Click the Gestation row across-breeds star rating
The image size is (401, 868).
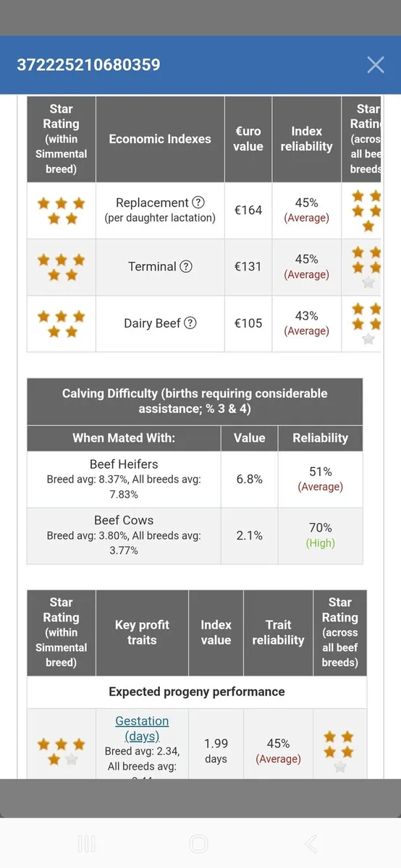340,752
